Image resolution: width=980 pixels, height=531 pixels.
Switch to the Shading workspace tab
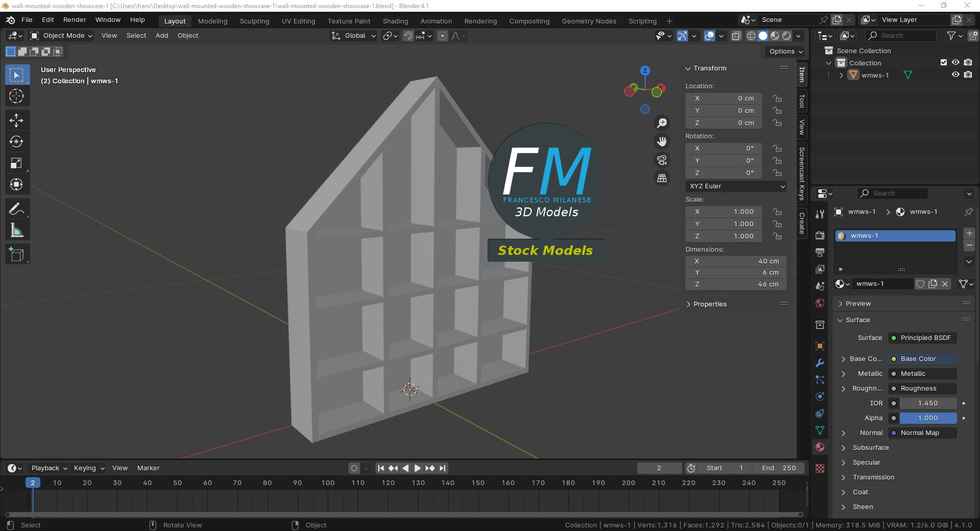[x=395, y=21]
